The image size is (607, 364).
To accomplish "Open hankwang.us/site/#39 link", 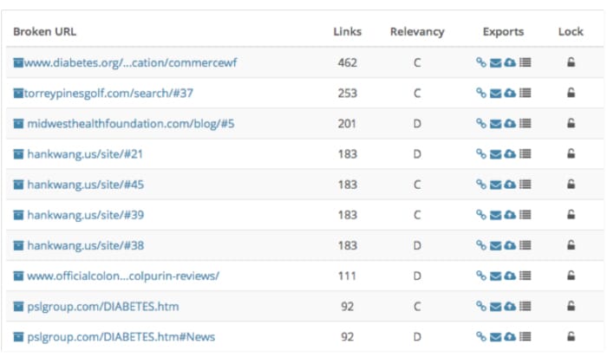I will (x=86, y=215).
